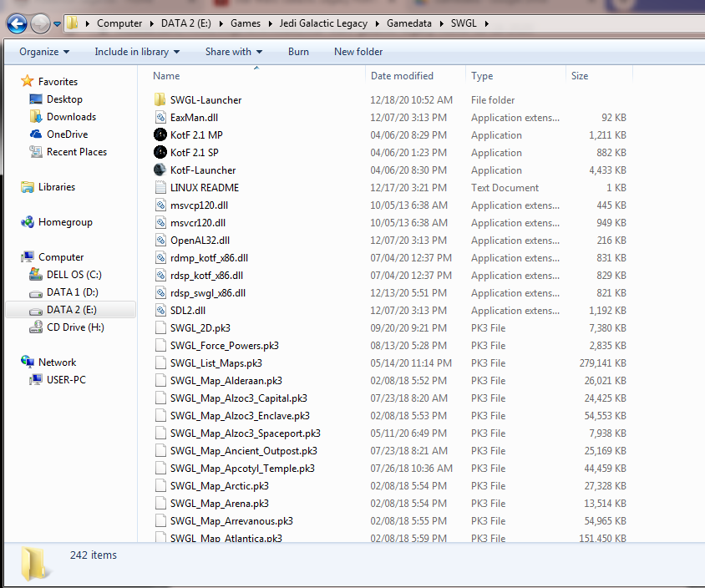Image resolution: width=705 pixels, height=588 pixels.
Task: Open the USER-PC network computer icon
Action: click(36, 379)
